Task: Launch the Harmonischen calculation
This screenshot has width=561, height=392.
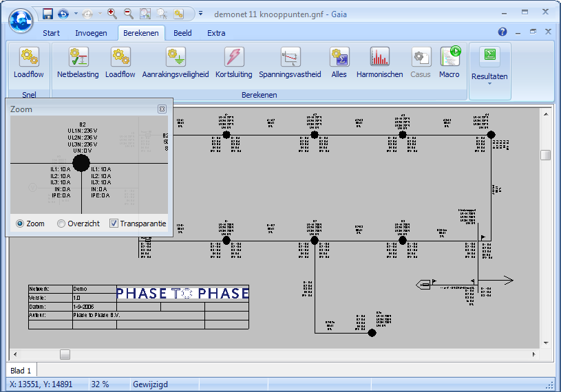Action: tap(379, 62)
